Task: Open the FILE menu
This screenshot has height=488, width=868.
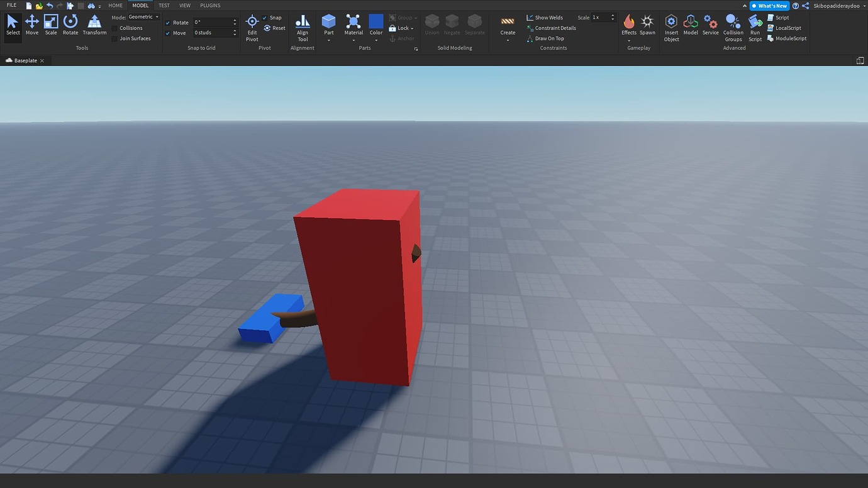Action: [11, 4]
